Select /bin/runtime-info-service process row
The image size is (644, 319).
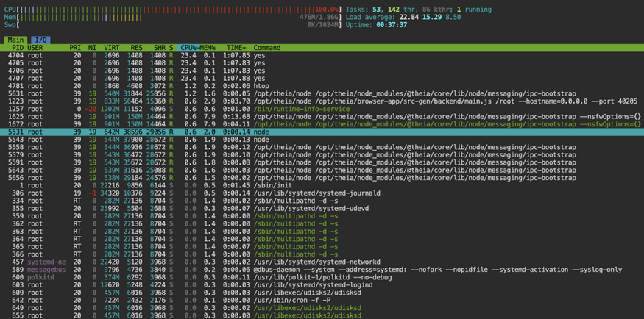(322, 109)
